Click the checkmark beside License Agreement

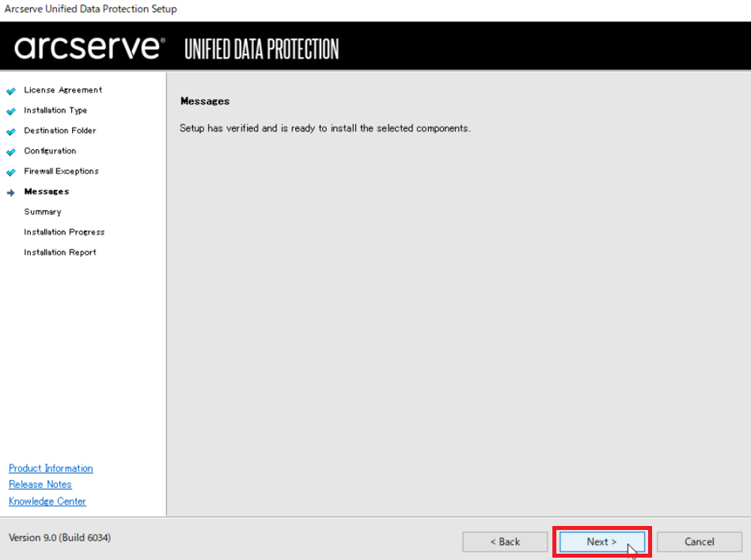coord(11,91)
